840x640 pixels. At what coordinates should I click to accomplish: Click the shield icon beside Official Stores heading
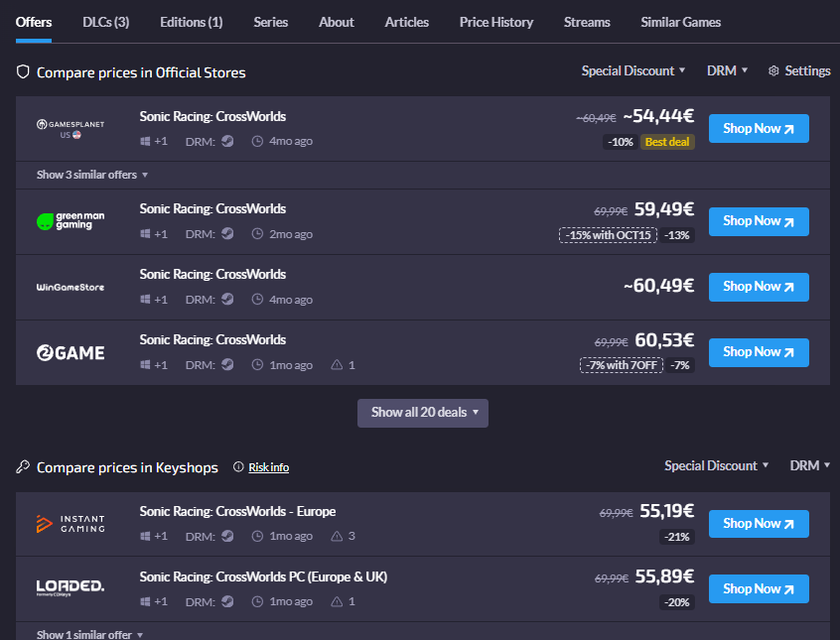click(23, 71)
